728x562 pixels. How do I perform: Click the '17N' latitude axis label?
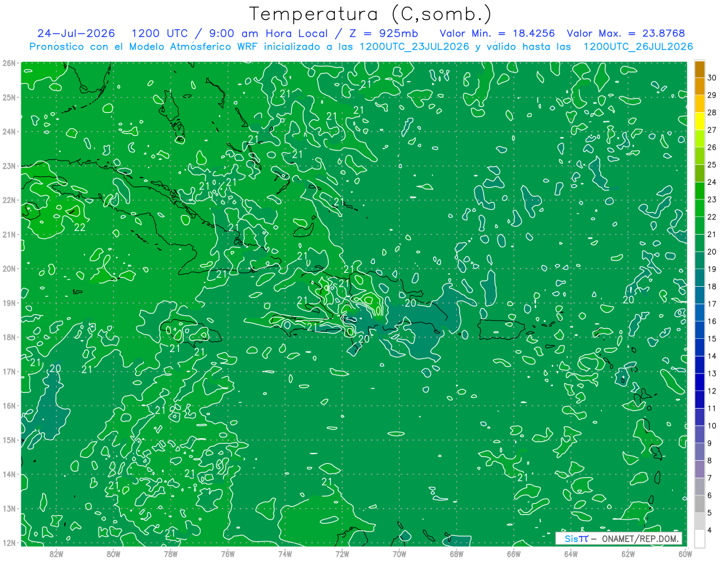click(x=8, y=371)
